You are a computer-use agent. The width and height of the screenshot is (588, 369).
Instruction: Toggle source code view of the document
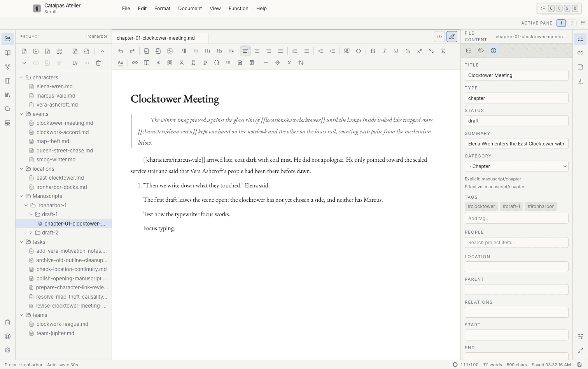(439, 37)
